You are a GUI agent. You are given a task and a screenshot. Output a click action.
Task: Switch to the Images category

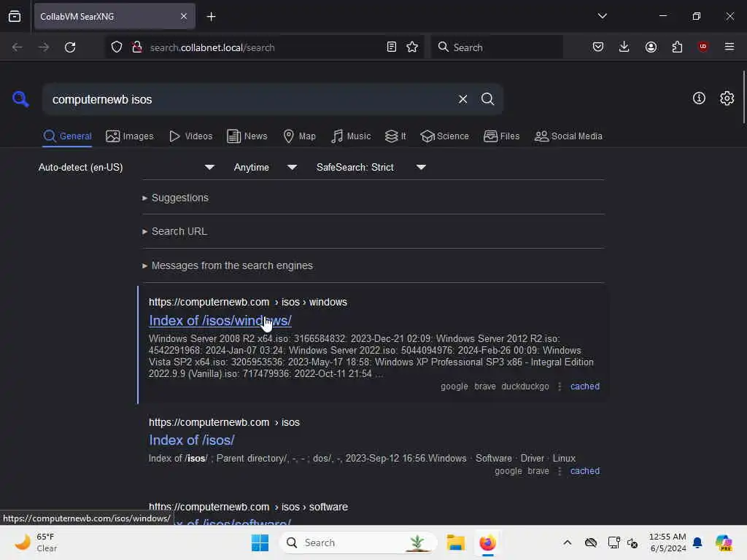point(130,136)
